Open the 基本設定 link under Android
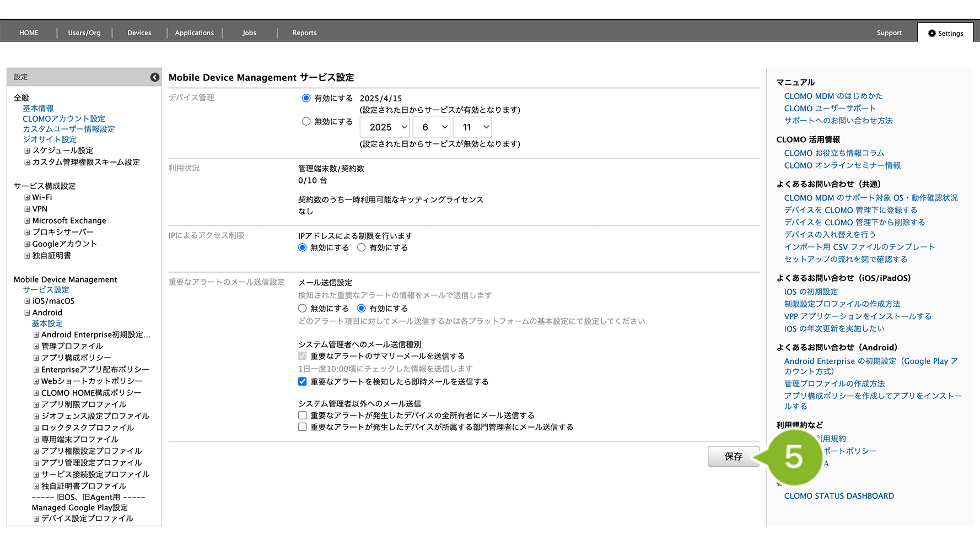Image resolution: width=980 pixels, height=551 pixels. point(47,323)
